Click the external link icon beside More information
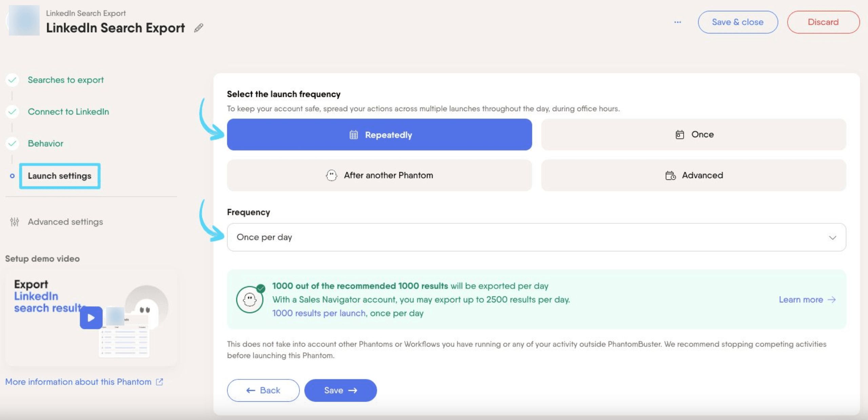This screenshot has width=868, height=420. [x=159, y=382]
